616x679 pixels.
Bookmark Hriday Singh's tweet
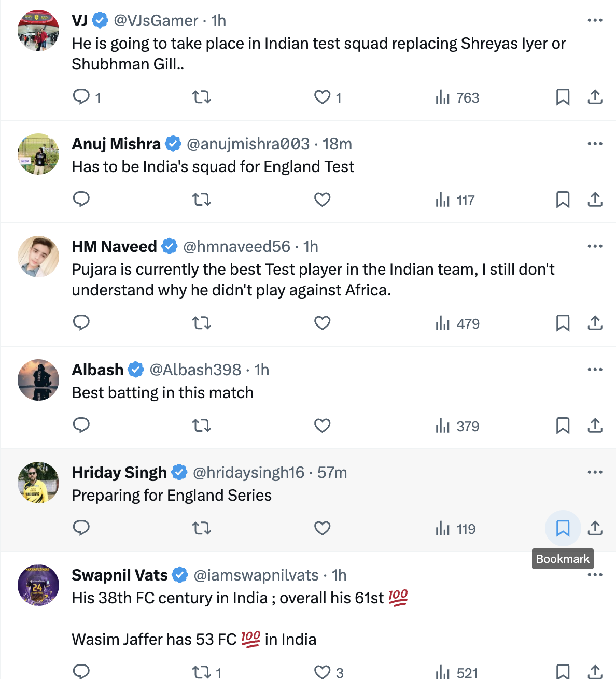click(x=563, y=528)
